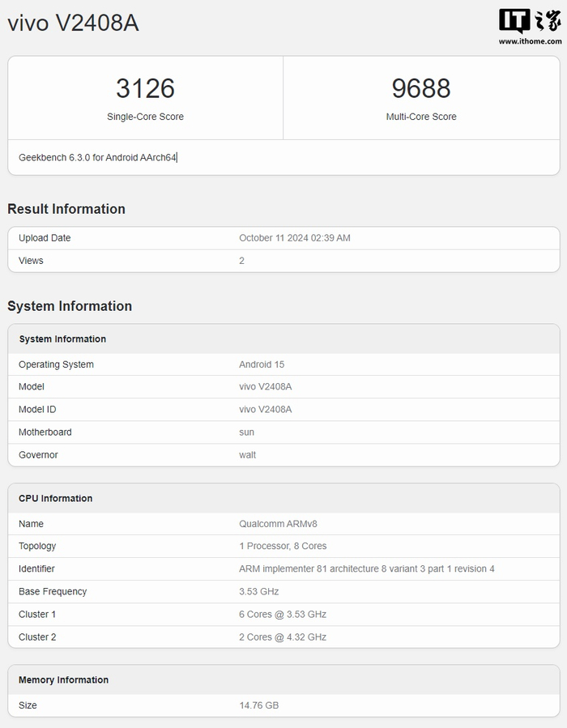Click the bold System Information table header

click(62, 339)
